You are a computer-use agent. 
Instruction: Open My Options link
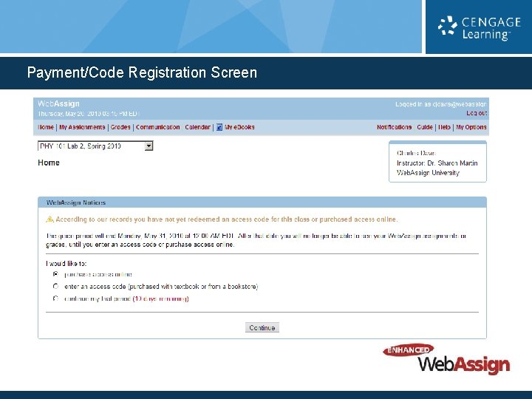(x=471, y=127)
